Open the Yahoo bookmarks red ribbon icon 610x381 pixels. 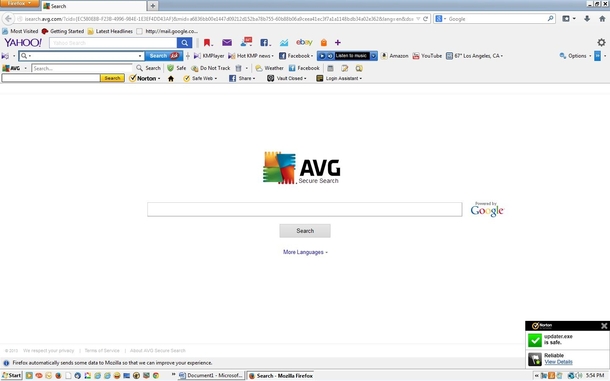point(207,42)
